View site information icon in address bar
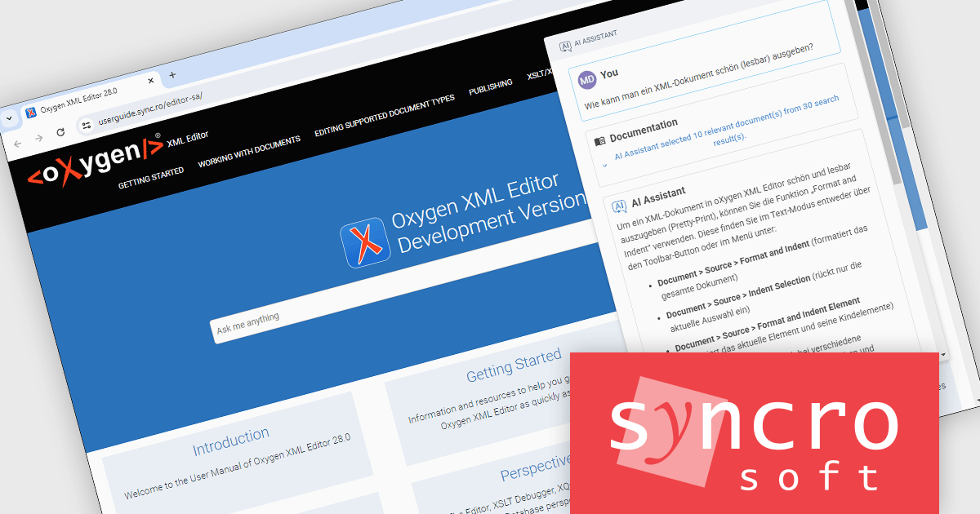Image resolution: width=980 pixels, height=514 pixels. point(87,125)
